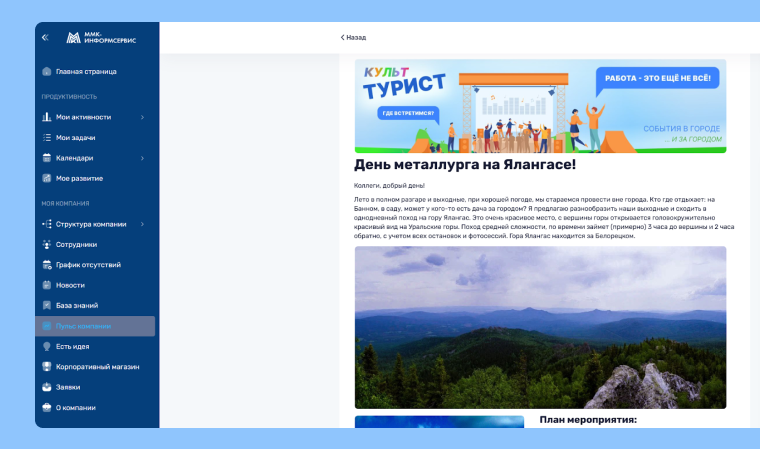
Task: Collapse the sidebar with the double-chevron icon
Action: [45, 37]
